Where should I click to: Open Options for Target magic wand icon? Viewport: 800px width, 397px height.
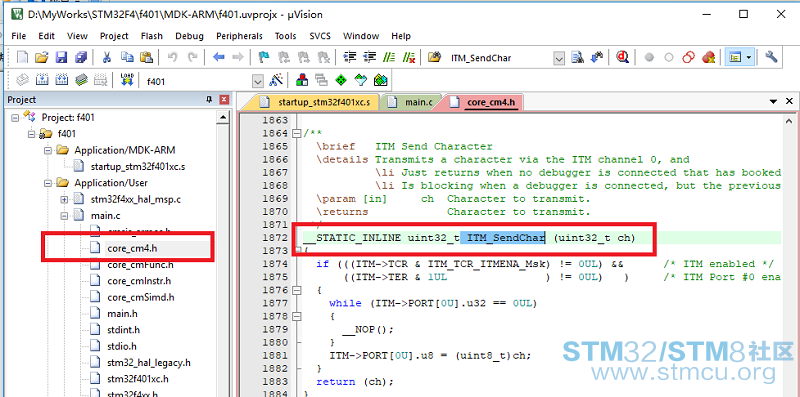(276, 80)
